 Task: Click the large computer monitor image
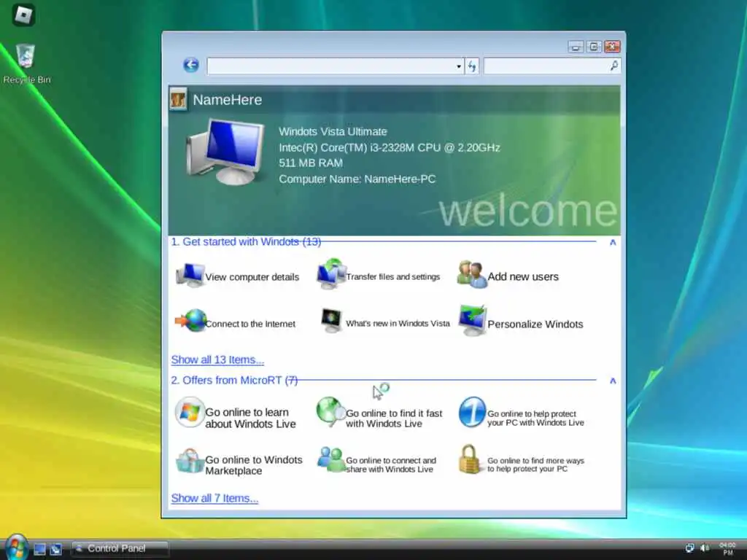click(225, 152)
